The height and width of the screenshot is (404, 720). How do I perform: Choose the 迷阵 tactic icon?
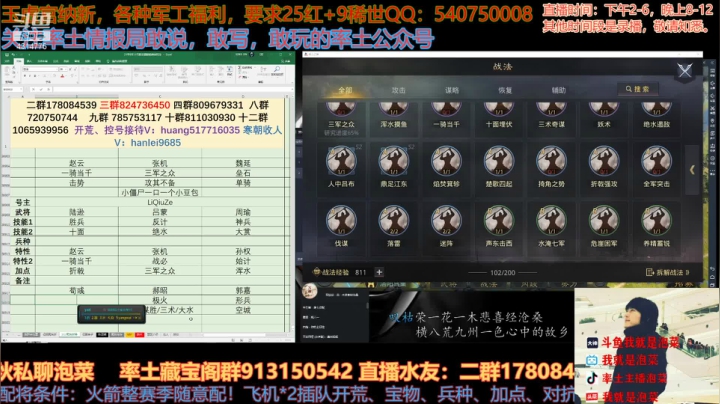pyautogui.click(x=446, y=221)
